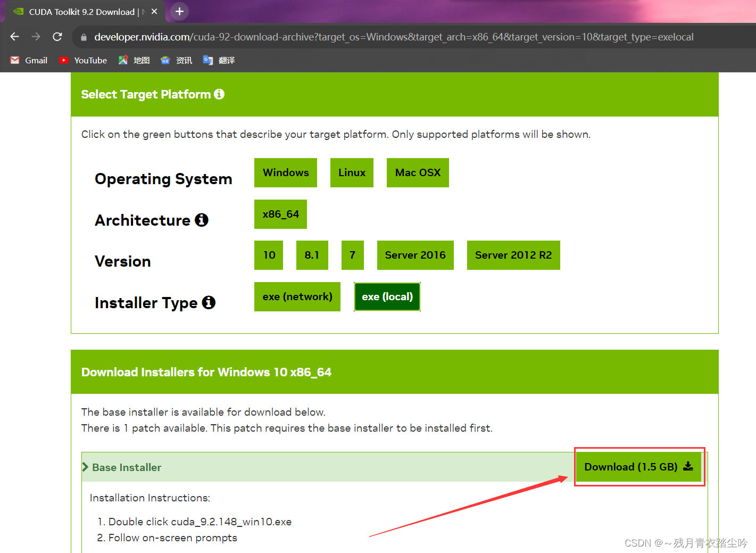Select Linux operating system
The image size is (756, 553).
tap(352, 172)
